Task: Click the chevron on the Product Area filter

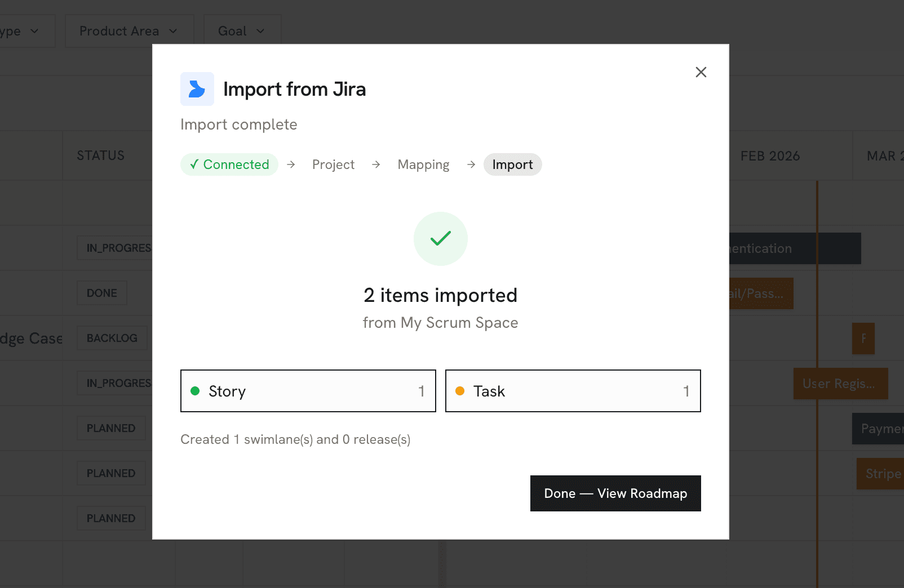Action: pos(174,31)
